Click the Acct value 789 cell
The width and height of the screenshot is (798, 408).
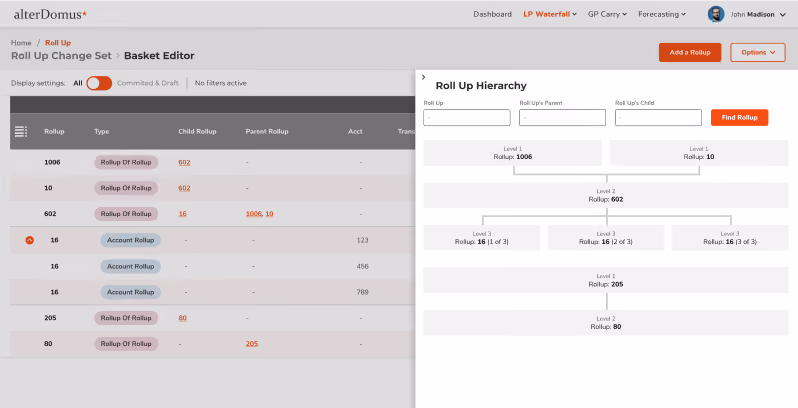362,292
